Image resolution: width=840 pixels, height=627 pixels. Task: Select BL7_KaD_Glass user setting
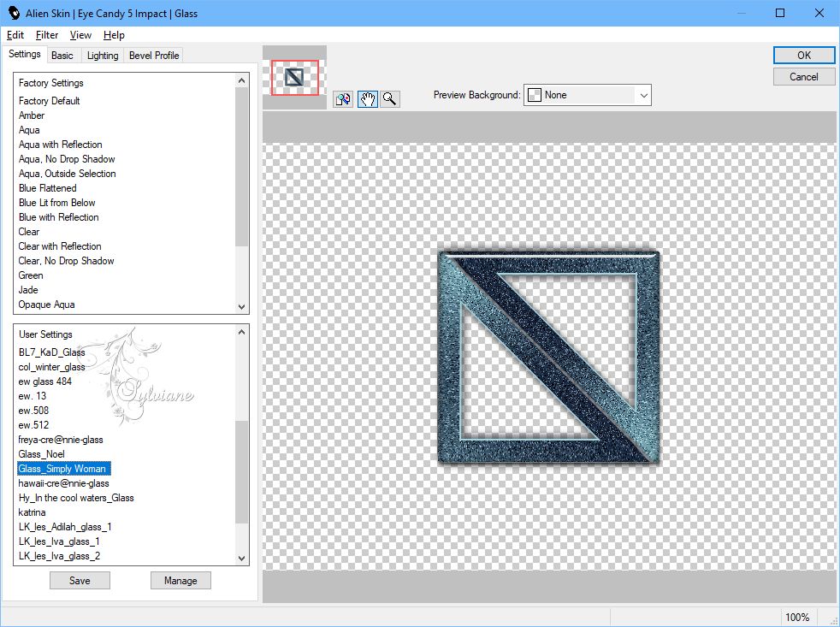51,352
